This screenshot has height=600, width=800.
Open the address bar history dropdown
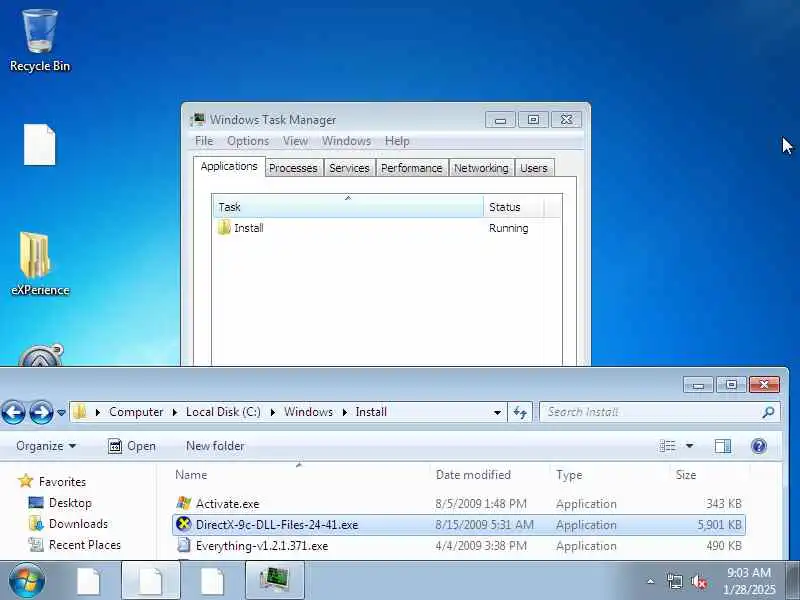(497, 412)
